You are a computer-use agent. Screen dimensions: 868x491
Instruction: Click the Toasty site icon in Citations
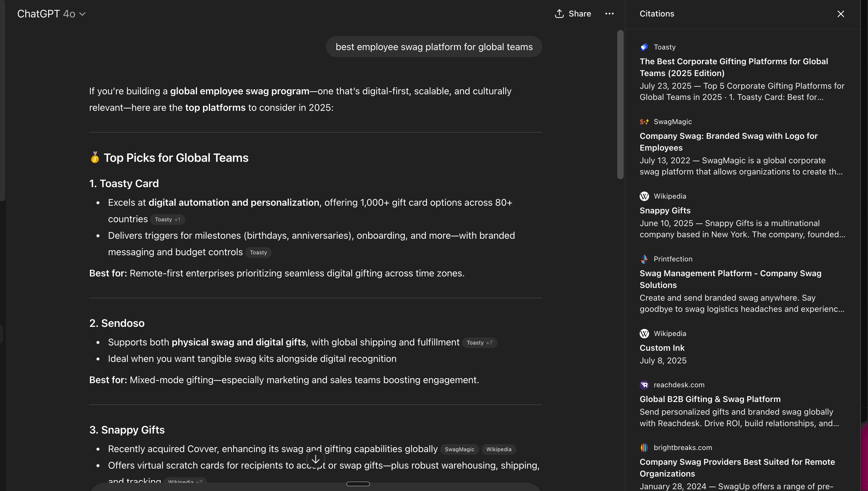[644, 47]
